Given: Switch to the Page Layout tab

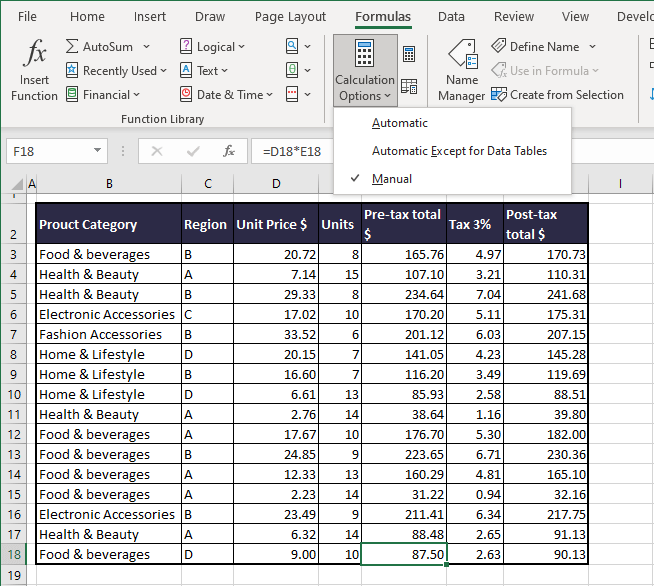Looking at the screenshot, I should (290, 16).
